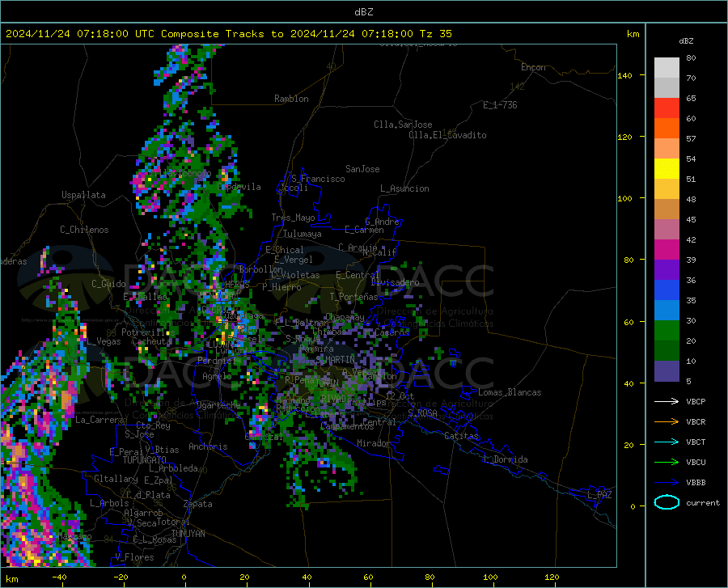Click the timestamp header '2024/11/24 07:18:00 UTC Composite'
The image size is (728, 588).
[112, 34]
